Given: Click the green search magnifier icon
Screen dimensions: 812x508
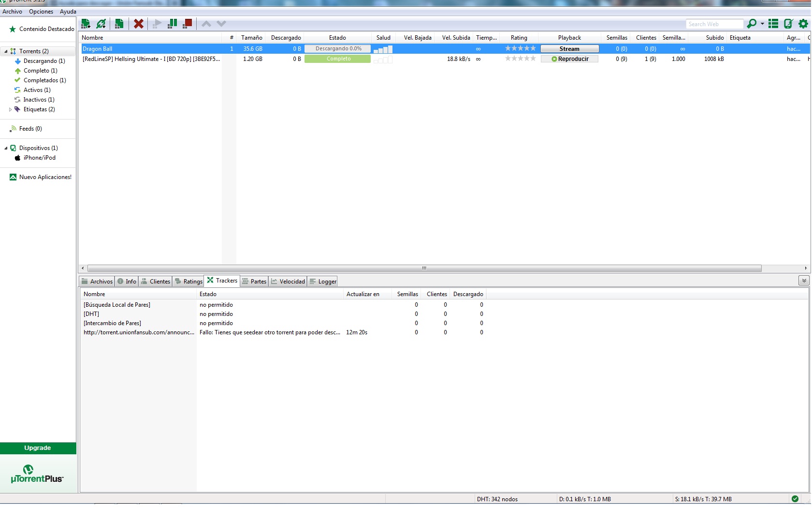Looking at the screenshot, I should (752, 24).
